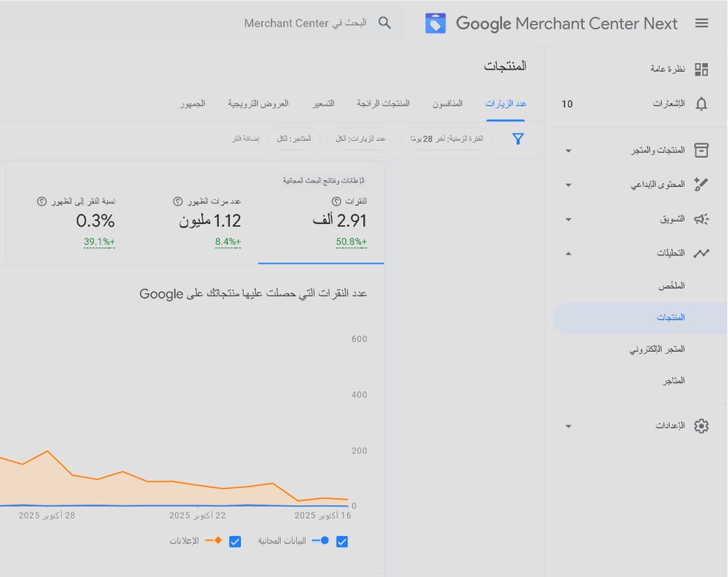Collapse التحليلات menu arrow
This screenshot has height=577, width=728.
click(568, 254)
